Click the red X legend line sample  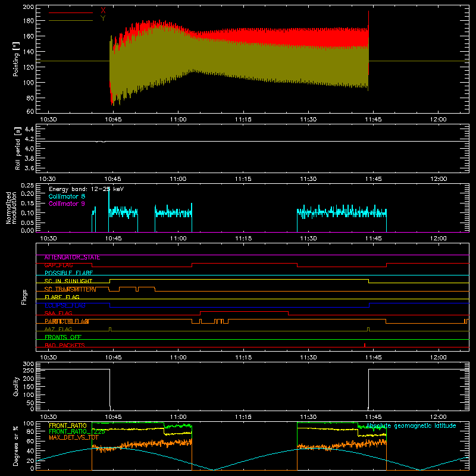71,12
